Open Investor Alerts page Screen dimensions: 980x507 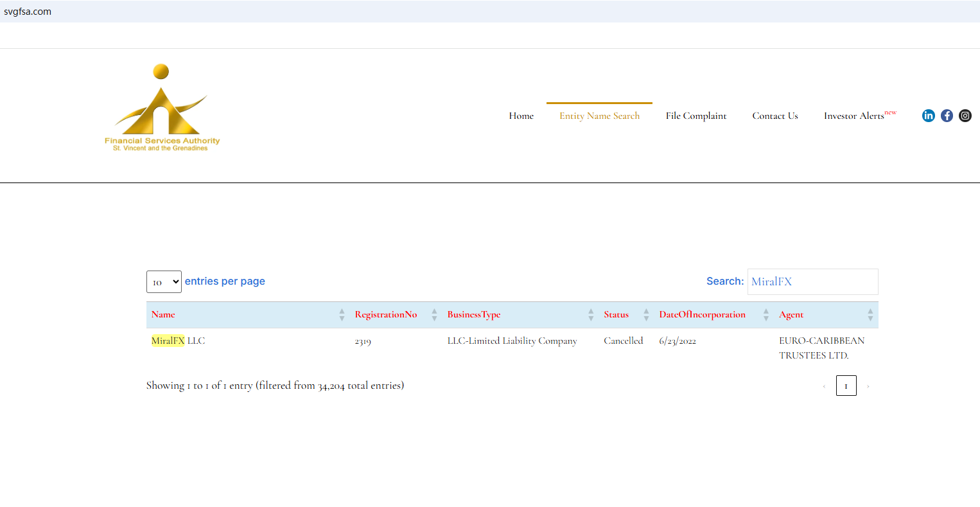point(854,116)
